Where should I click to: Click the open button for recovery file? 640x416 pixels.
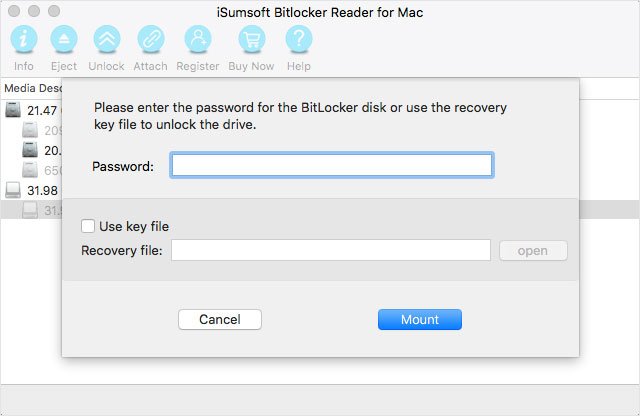[x=533, y=250]
